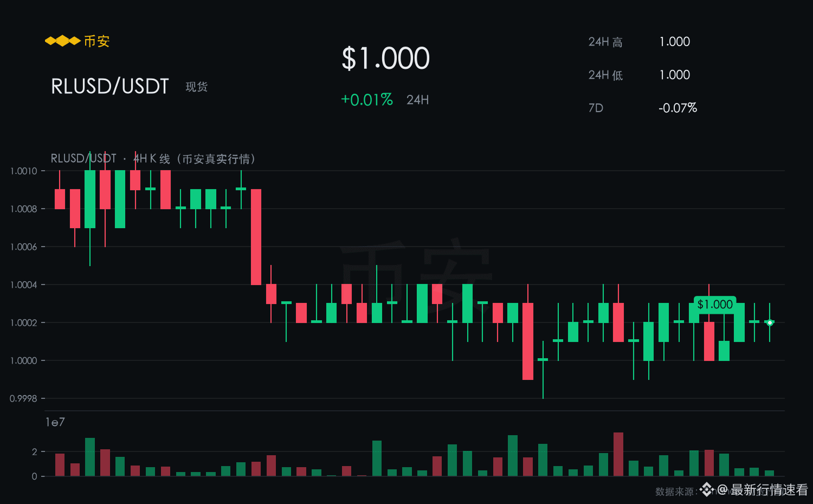
Task: Click the Binance watermark icon at bottom right
Action: point(707,490)
